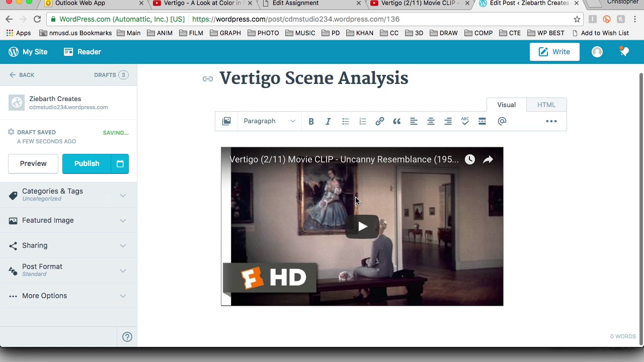Open the PHOTO bookmarks folder
The height and width of the screenshot is (362, 644).
263,33
